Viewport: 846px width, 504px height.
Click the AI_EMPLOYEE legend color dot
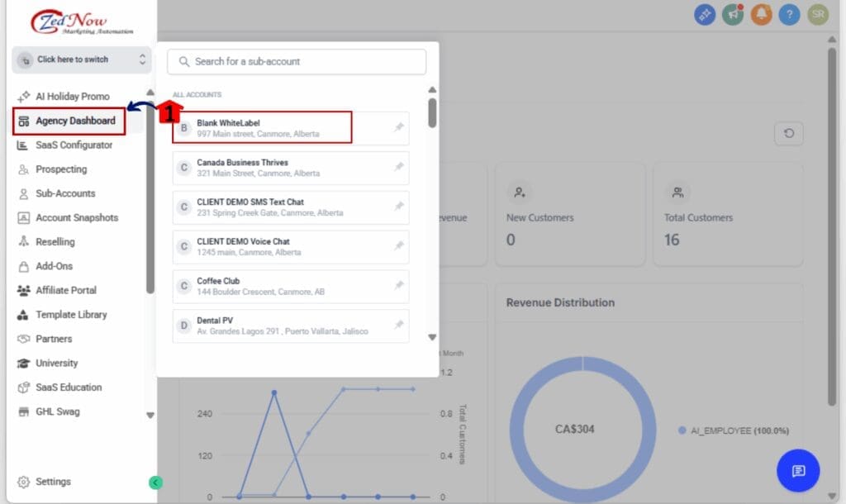(682, 430)
